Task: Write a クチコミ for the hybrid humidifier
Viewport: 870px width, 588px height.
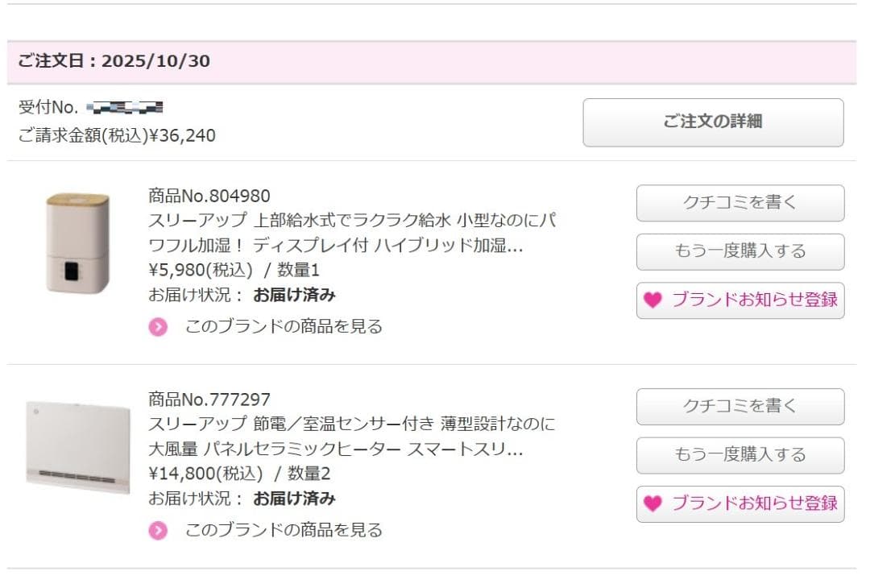Action: 739,203
